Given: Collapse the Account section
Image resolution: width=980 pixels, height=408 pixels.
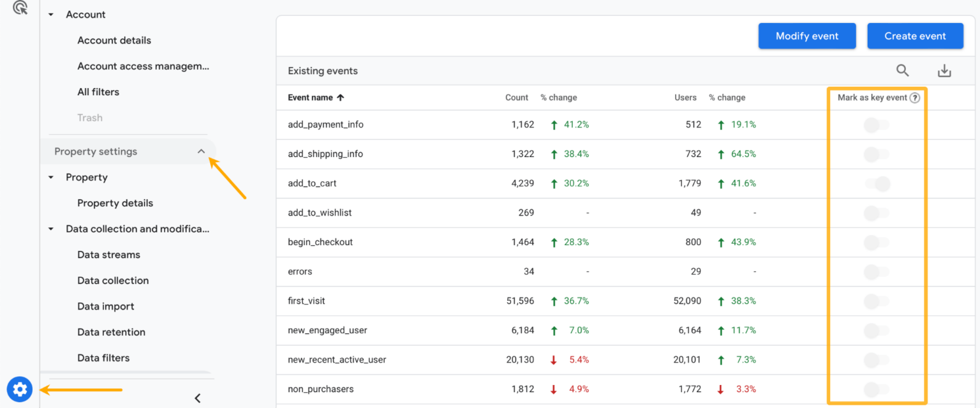Looking at the screenshot, I should pyautogui.click(x=50, y=14).
